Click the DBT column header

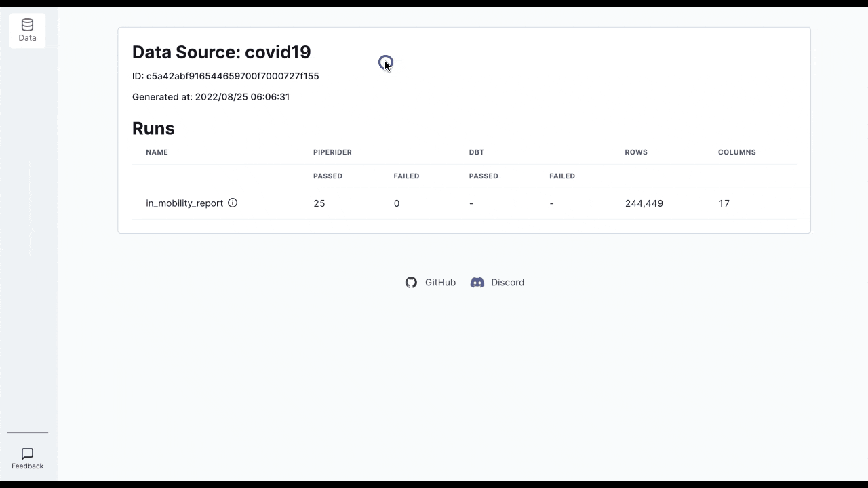click(x=476, y=152)
